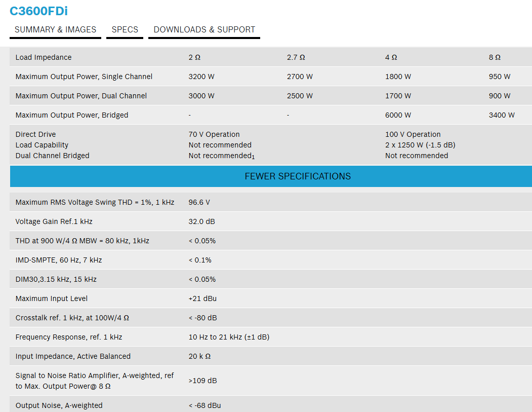Click the '900 W' dual channel value
Viewport: 532px width, 412px height.
point(500,96)
